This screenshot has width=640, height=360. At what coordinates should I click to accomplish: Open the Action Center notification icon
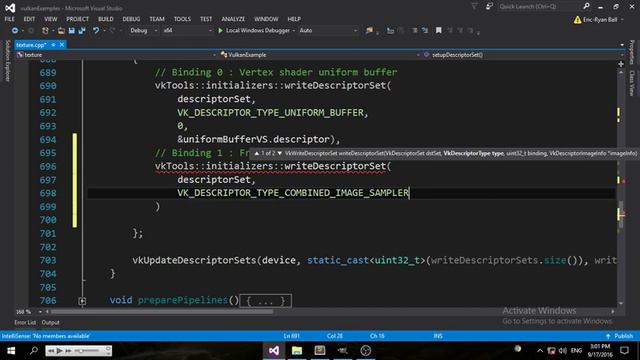(x=624, y=351)
